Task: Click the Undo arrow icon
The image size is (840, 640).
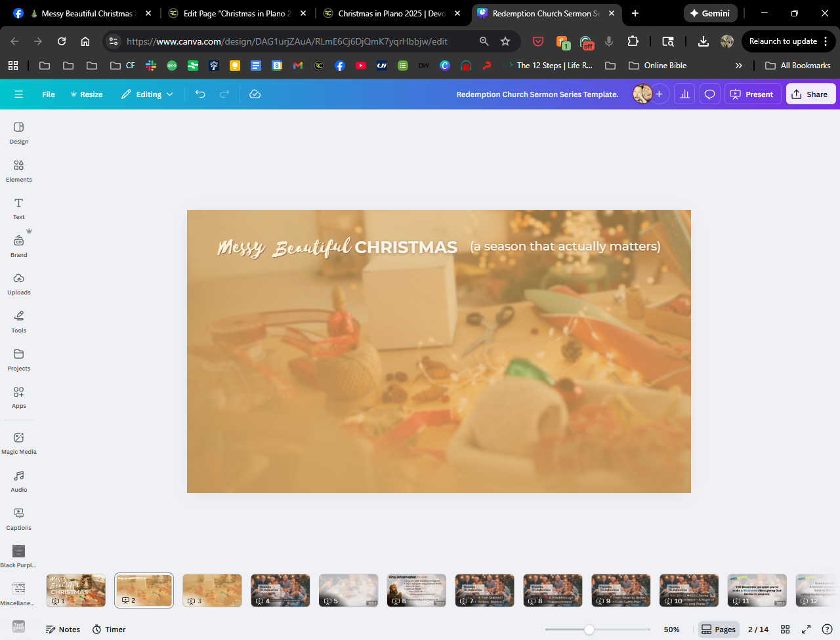Action: (x=200, y=94)
